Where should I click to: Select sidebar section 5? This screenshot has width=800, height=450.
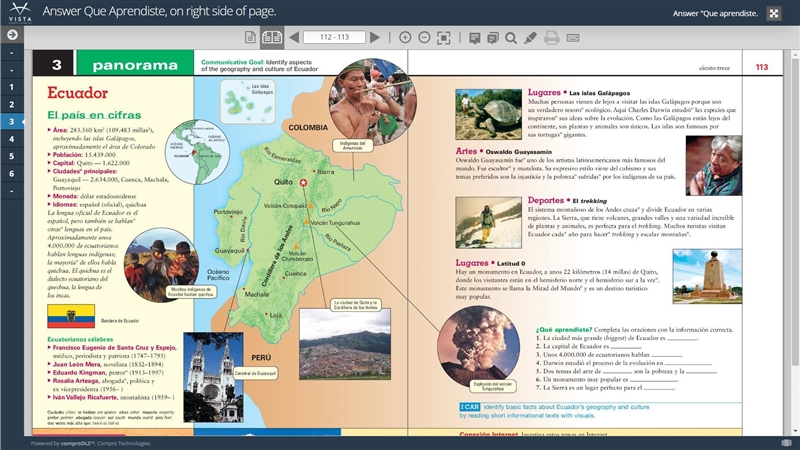tap(12, 156)
